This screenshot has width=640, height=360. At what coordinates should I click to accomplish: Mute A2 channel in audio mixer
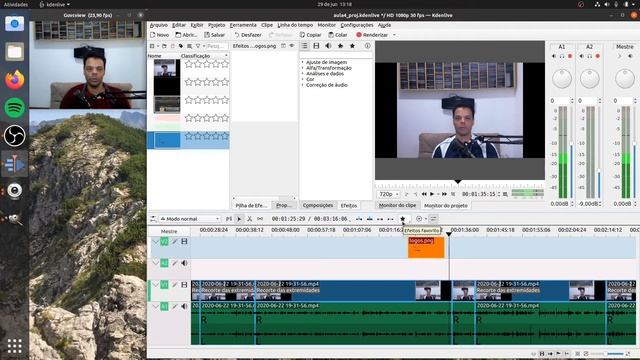point(582,56)
